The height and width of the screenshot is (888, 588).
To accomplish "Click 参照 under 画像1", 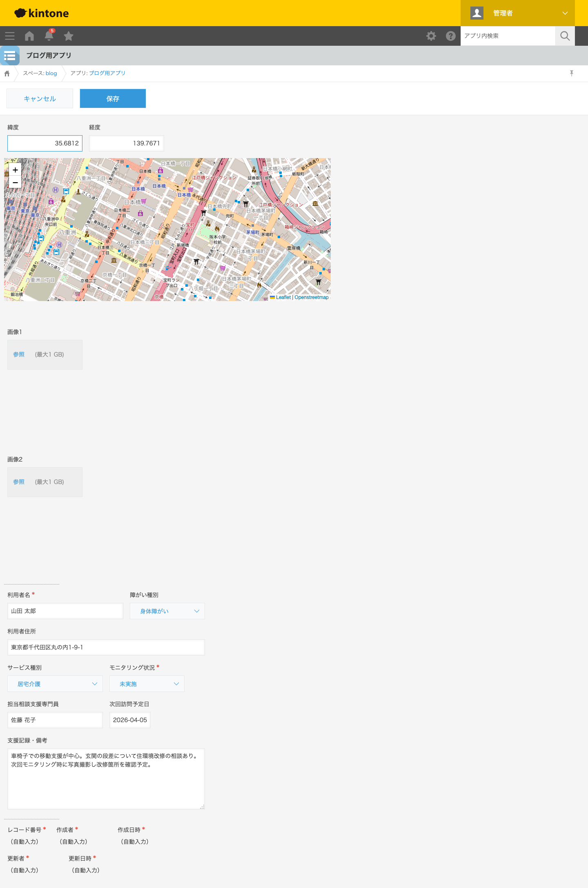I will 19,355.
